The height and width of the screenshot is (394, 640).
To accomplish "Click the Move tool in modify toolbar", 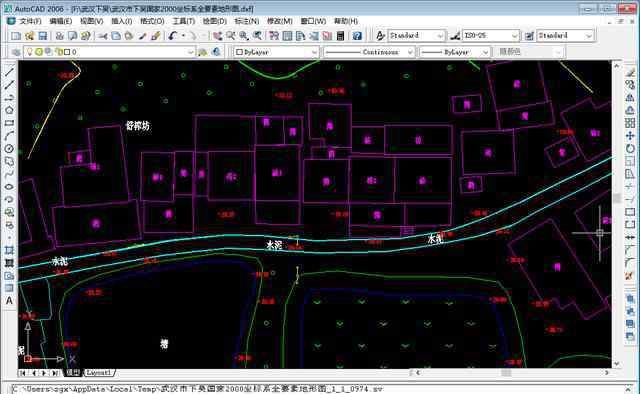I will [x=630, y=136].
